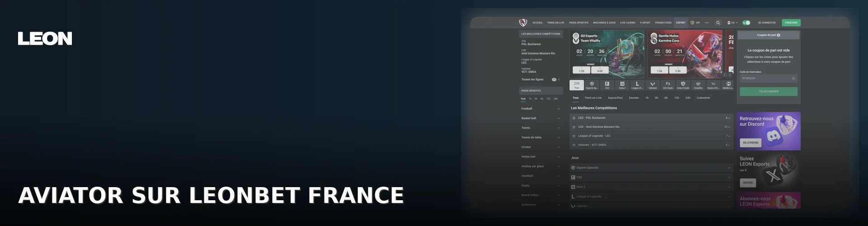
Task: Click the Se Connecter button
Action: click(x=767, y=23)
